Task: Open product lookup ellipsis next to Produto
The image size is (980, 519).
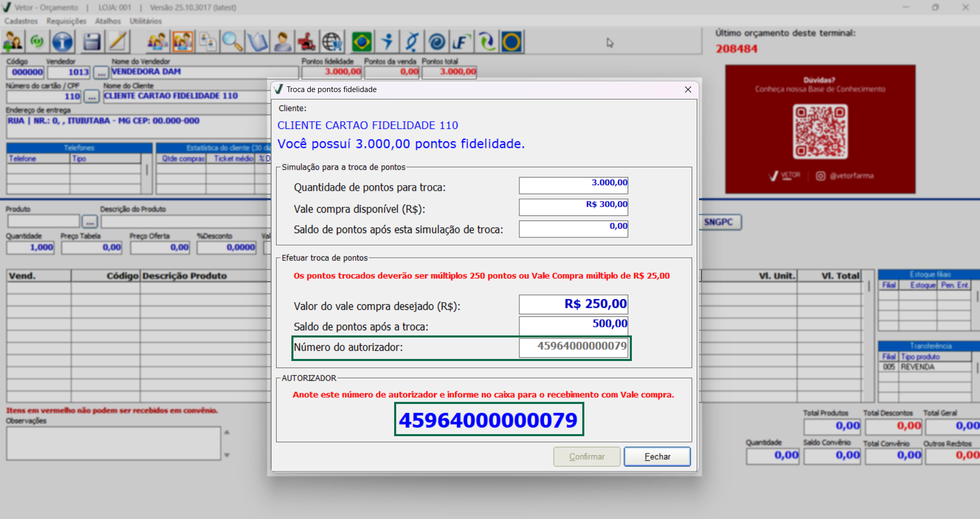Action: click(89, 222)
